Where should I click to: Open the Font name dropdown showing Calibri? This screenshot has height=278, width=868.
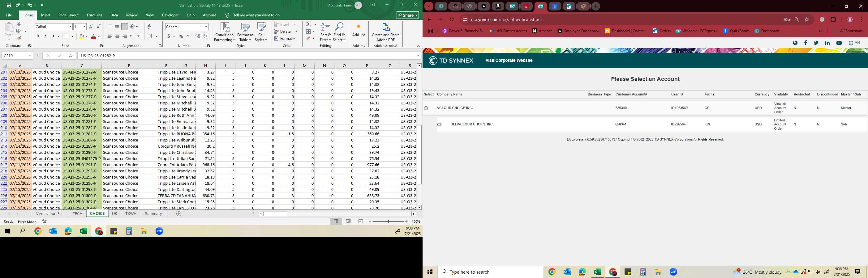[x=70, y=27]
